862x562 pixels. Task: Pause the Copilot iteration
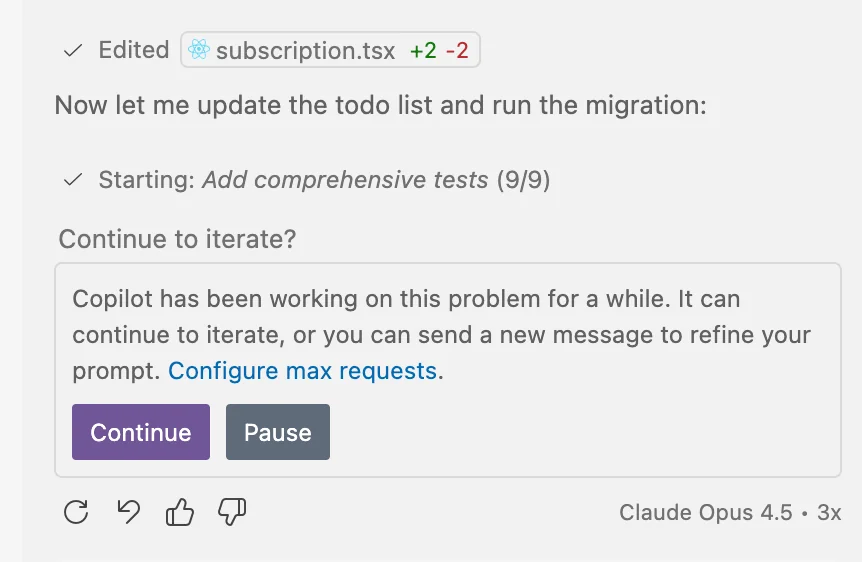coord(277,432)
